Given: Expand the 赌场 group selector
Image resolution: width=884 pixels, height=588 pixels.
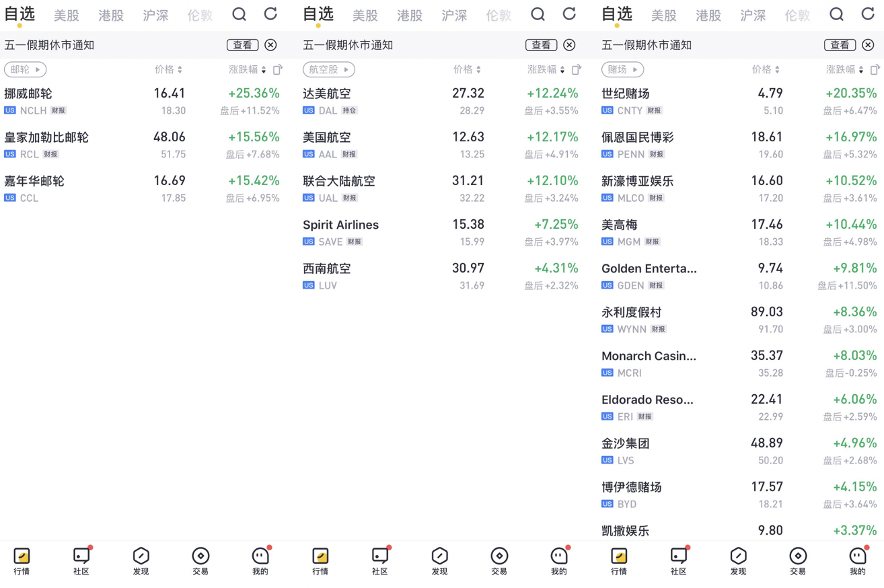Looking at the screenshot, I should 623,69.
